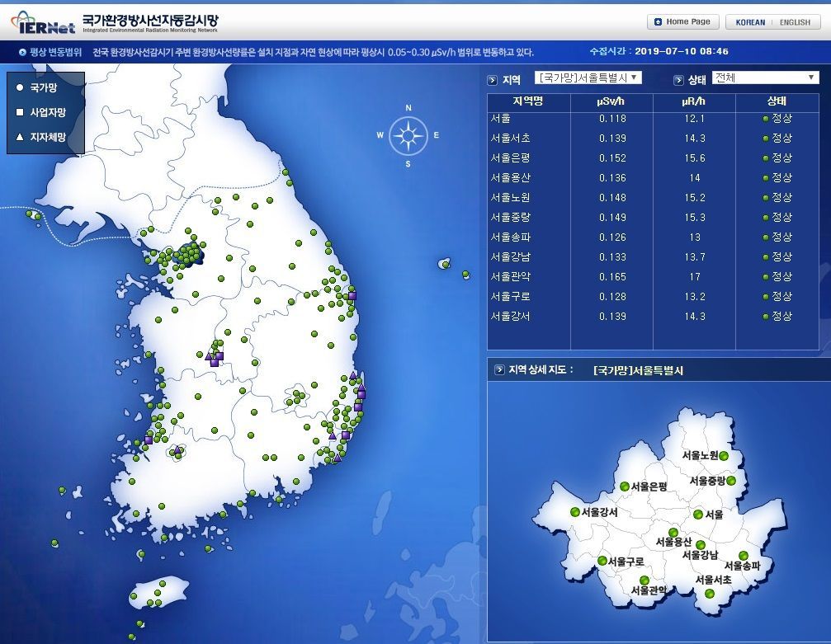Screen dimensions: 831x644
Task: Click the green marker on Ulleungdo island
Action: (x=446, y=264)
